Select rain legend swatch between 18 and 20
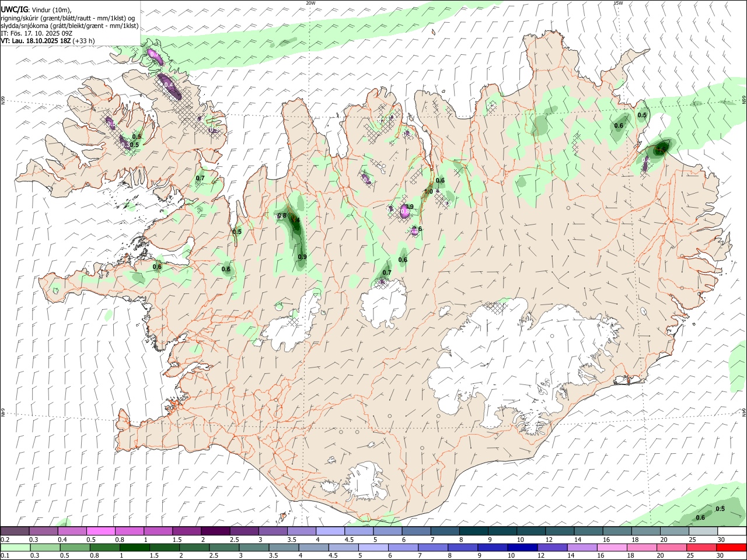Viewport: 747px width, 560px height. 641,547
